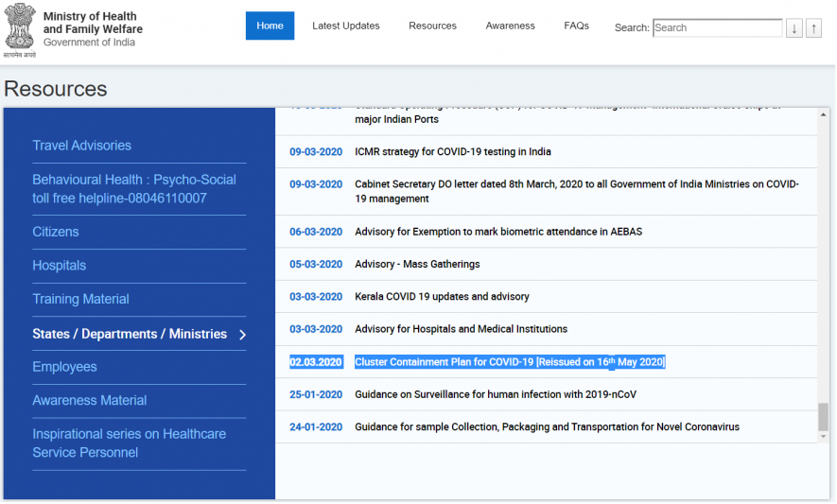837x504 pixels.
Task: Open ICMR strategy for COVID-19 testing
Action: (452, 152)
